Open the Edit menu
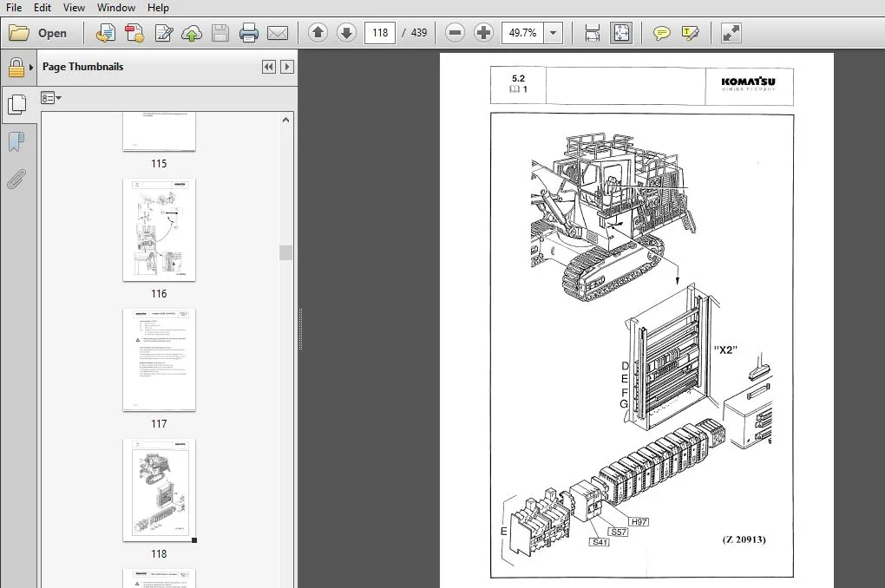 (x=43, y=7)
